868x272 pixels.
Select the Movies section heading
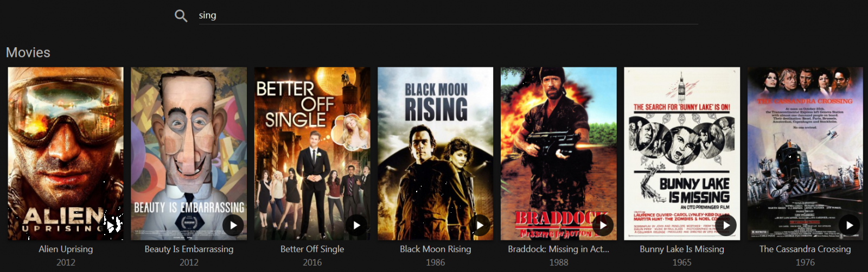pyautogui.click(x=28, y=53)
